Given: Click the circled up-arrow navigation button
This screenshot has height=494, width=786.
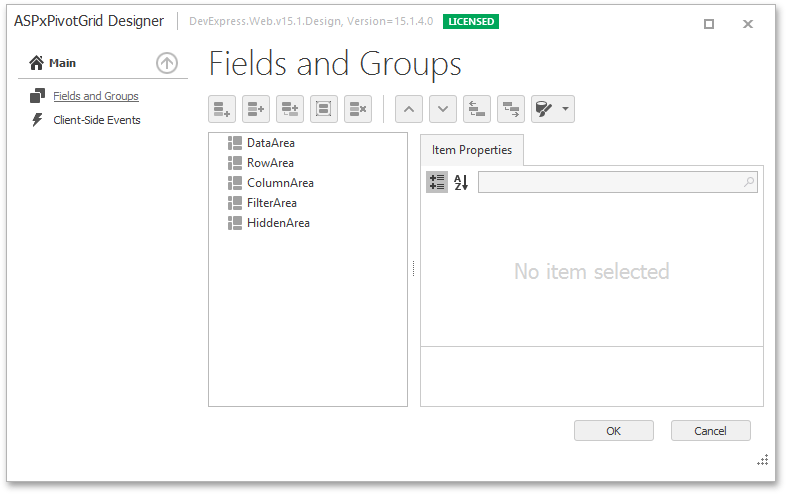Looking at the screenshot, I should (167, 63).
